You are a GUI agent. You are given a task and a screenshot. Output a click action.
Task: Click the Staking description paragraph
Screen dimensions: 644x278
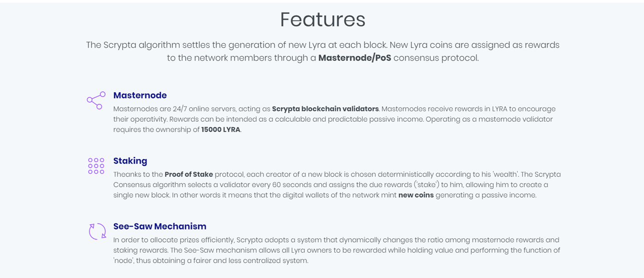click(337, 185)
